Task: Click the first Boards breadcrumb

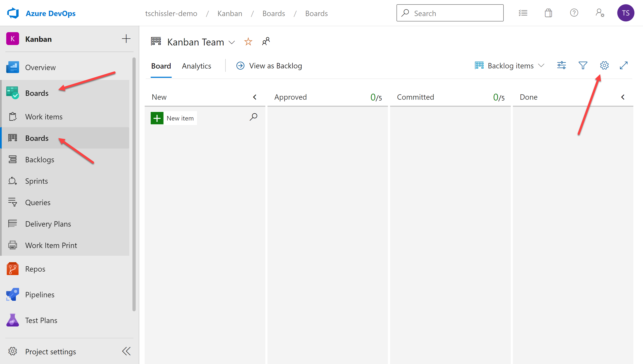Action: [274, 13]
